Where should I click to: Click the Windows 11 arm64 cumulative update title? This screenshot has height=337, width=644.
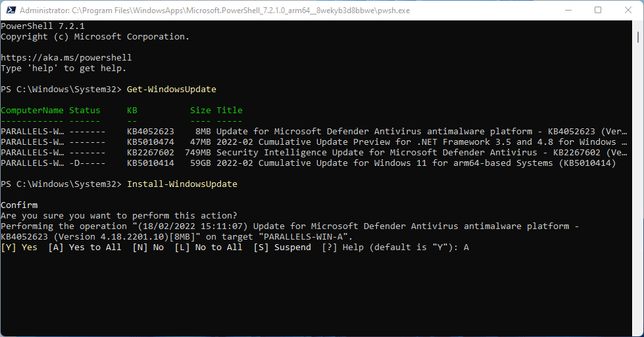[x=416, y=163]
